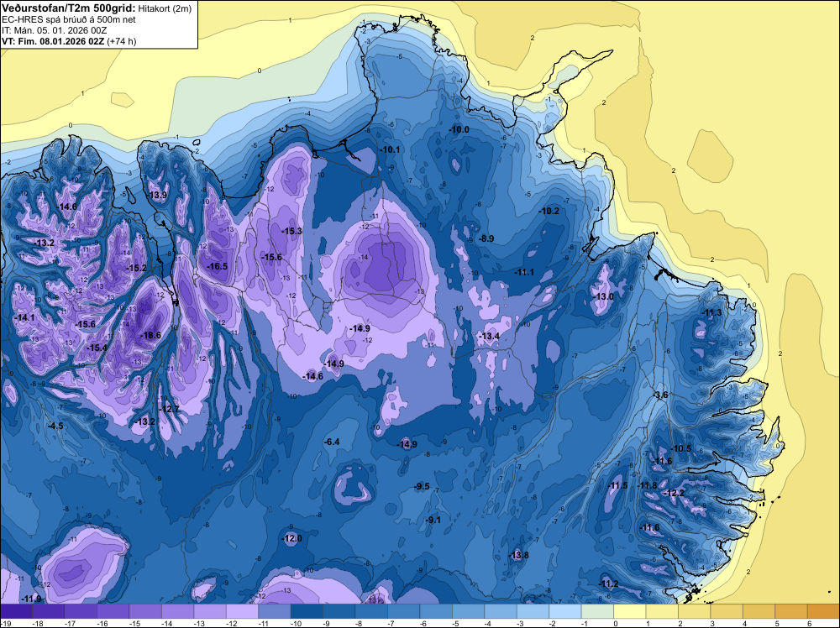Click the valid time 'VT: Fim. 08.01.2026 02Z'
The image size is (840, 628).
(x=54, y=41)
